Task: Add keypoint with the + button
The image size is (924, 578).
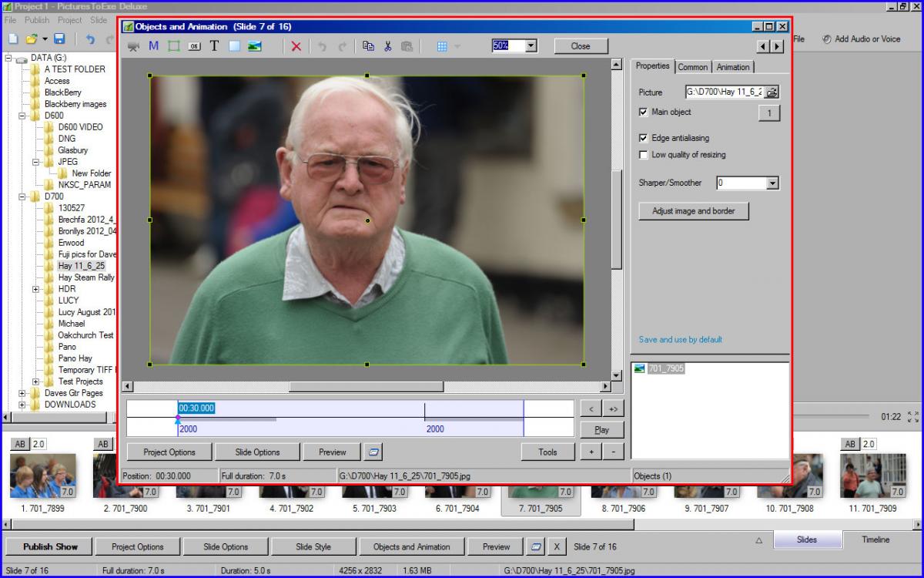Action: [592, 452]
